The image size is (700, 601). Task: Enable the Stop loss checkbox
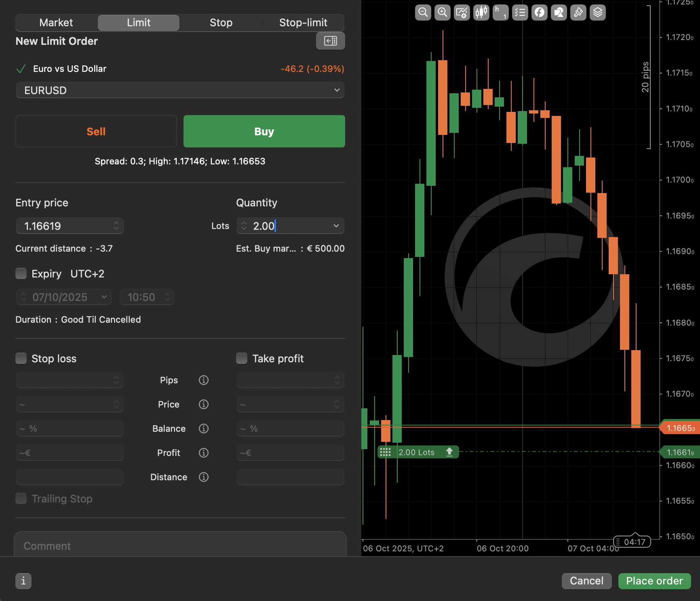point(21,358)
